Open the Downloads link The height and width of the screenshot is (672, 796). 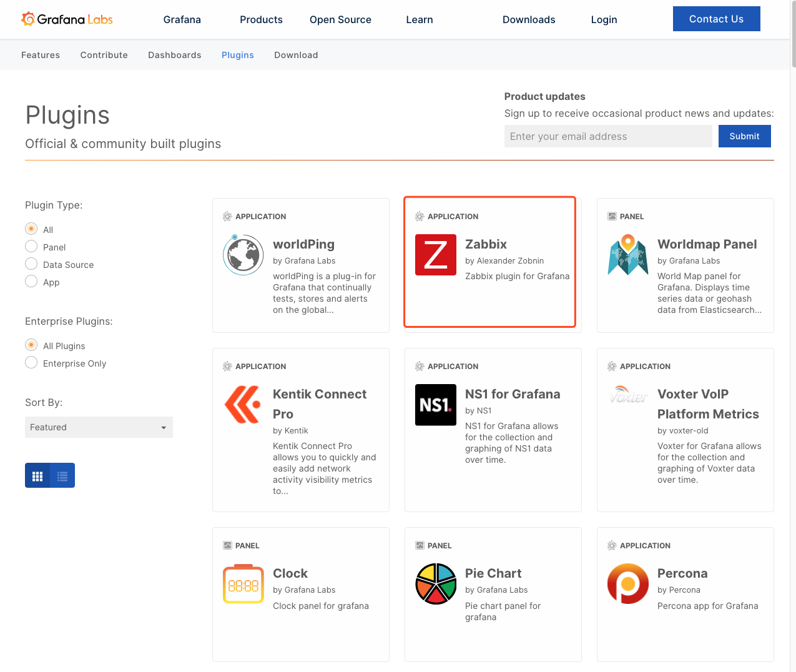click(x=529, y=19)
